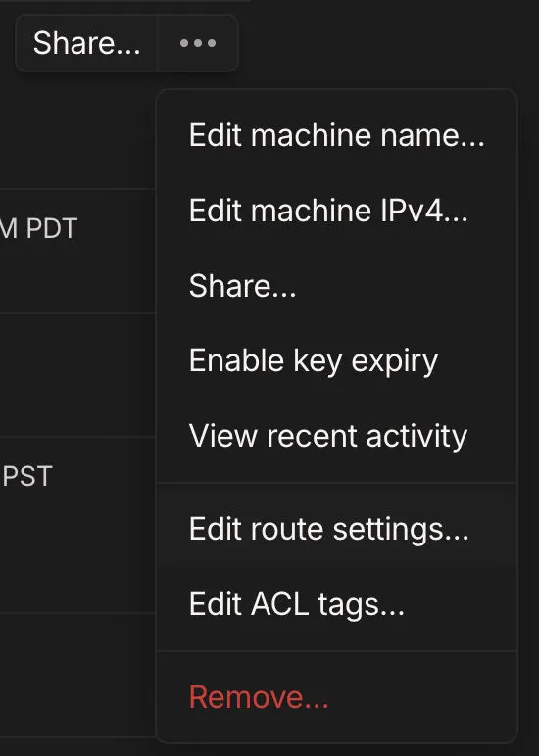Screen dimensions: 539x756
Task: Open View recent activity
Action: pyautogui.click(x=337, y=437)
